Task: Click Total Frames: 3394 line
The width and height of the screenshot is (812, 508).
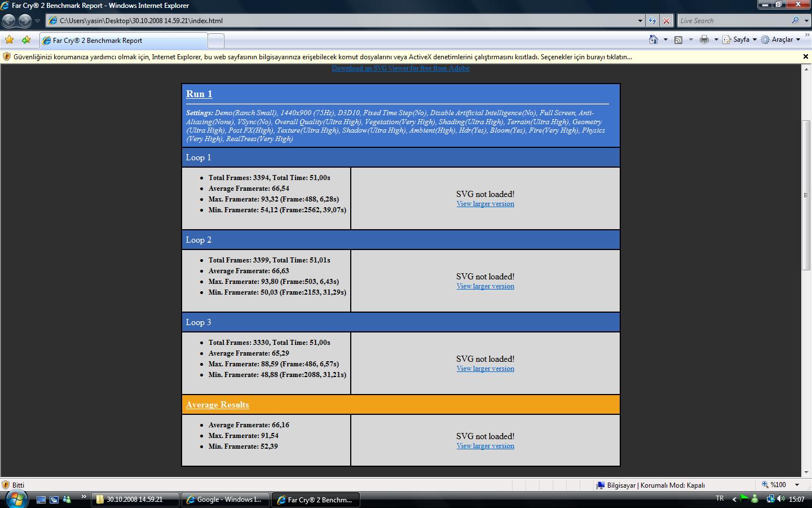Action: (x=270, y=178)
